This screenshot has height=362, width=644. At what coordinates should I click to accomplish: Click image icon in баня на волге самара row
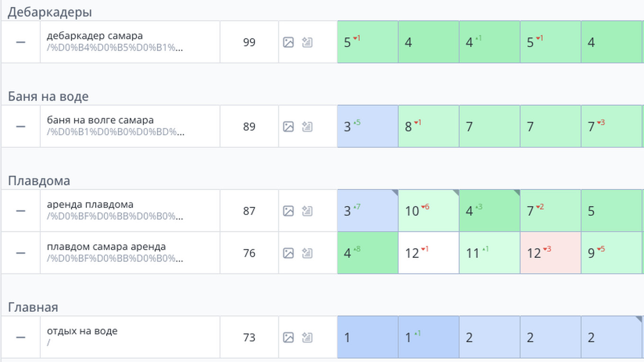pyautogui.click(x=288, y=127)
